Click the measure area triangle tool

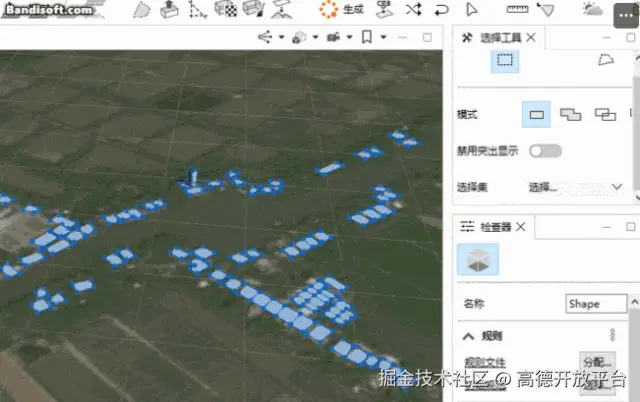coord(546,9)
